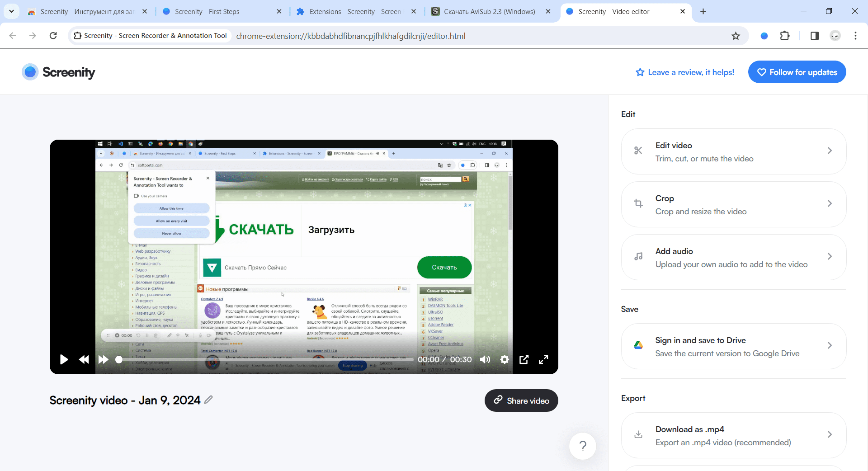The image size is (868, 471).
Task: Switch to Скачать AviSub 2.3 tab
Action: point(491,12)
